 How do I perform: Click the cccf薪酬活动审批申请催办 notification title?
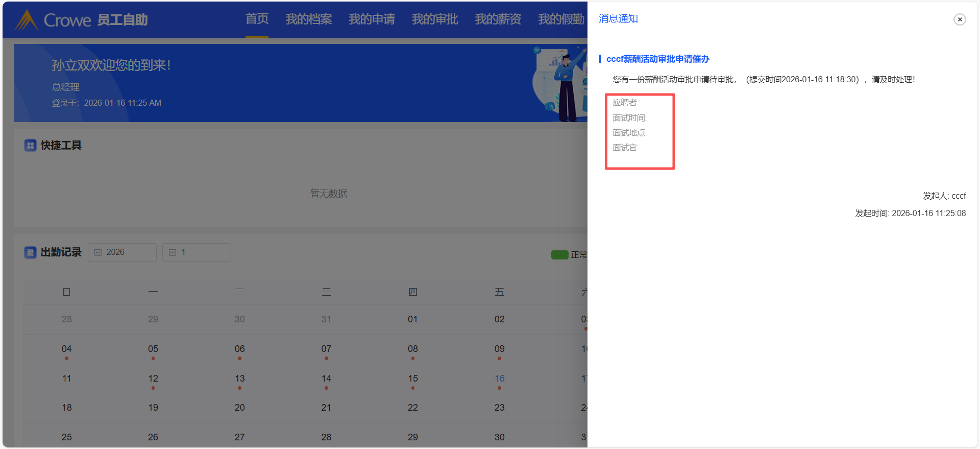[657, 59]
